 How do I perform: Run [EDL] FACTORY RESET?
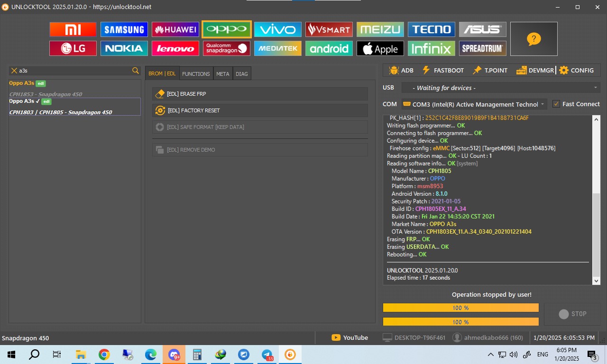coord(260,110)
